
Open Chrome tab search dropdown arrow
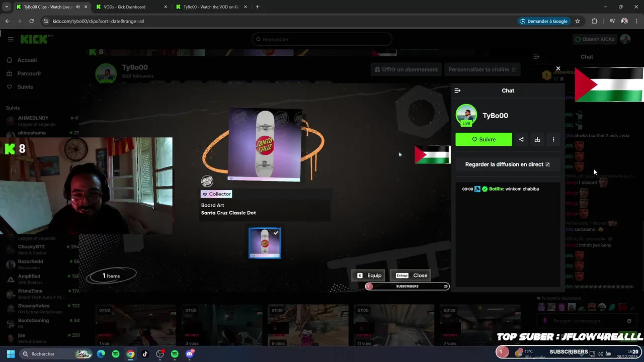click(x=6, y=7)
